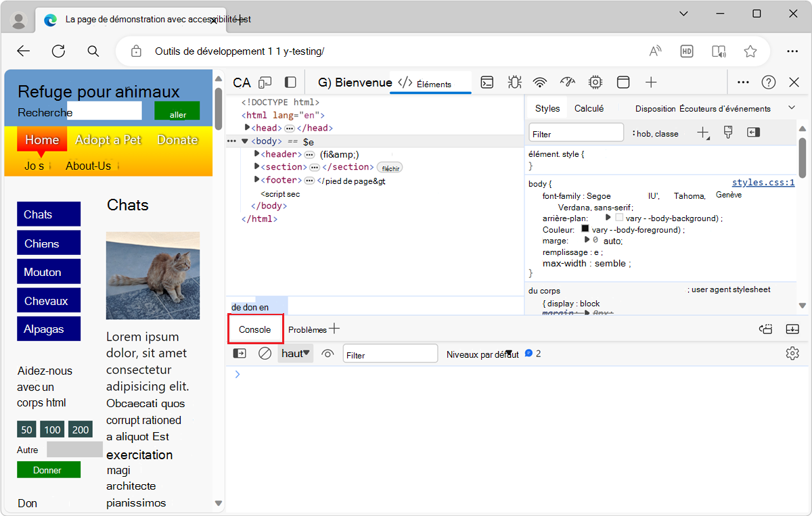Collapse the body element node
Viewport: 812px width, 516px height.
click(x=245, y=141)
